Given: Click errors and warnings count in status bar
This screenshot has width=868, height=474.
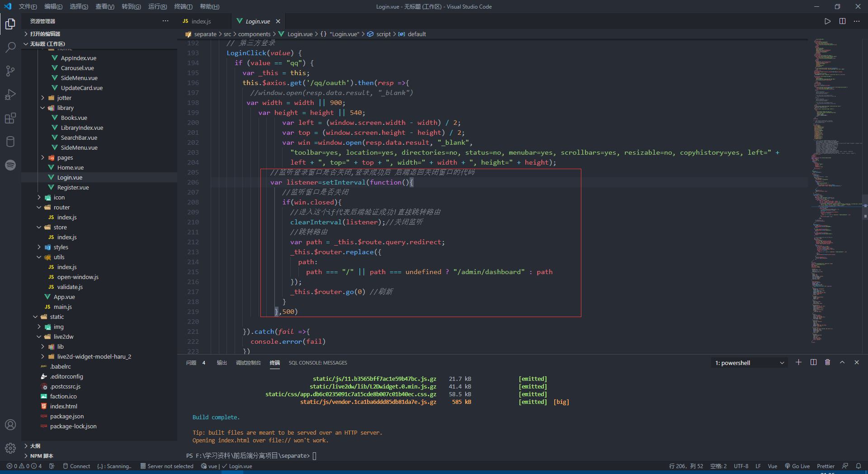Looking at the screenshot, I should tap(24, 466).
